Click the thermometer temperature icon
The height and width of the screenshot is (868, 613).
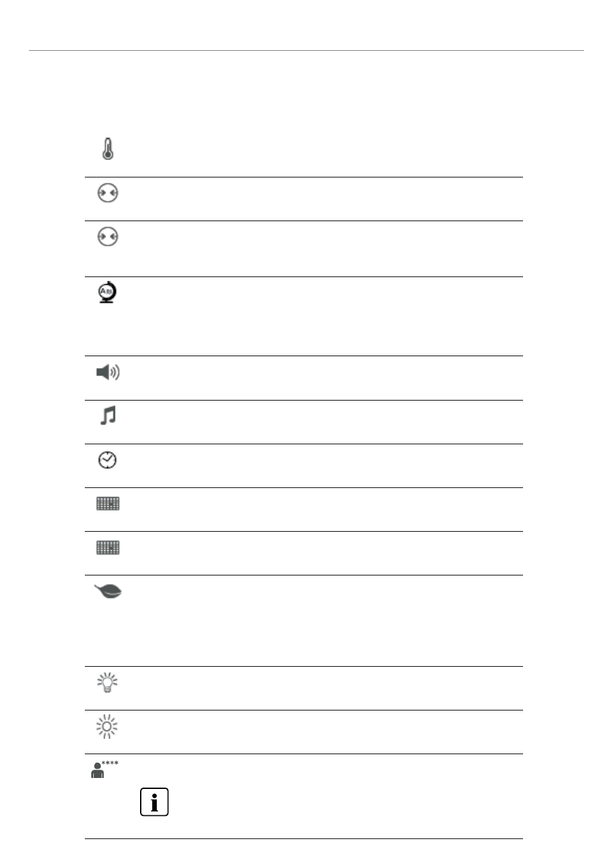click(108, 149)
